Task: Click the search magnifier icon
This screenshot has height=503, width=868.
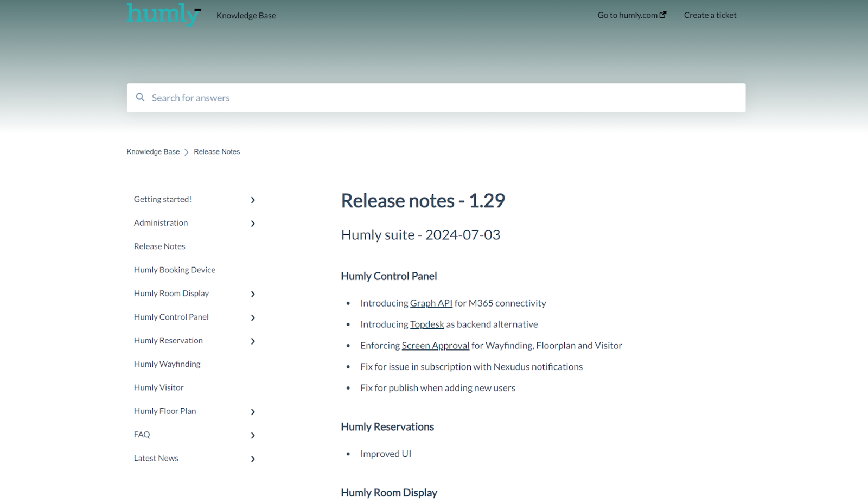Action: click(140, 98)
